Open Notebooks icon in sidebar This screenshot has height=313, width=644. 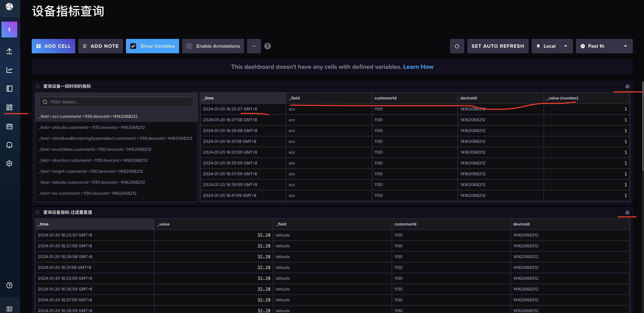(x=9, y=88)
